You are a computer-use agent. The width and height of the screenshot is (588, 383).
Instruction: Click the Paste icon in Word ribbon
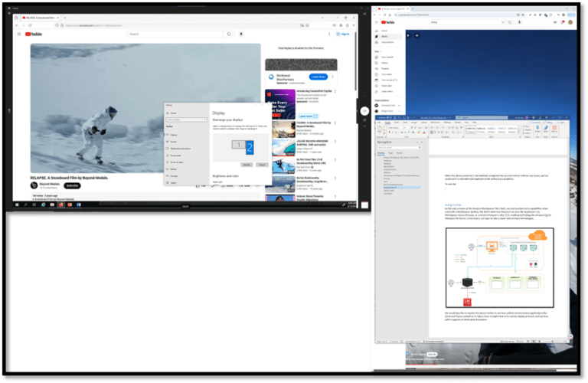click(x=379, y=129)
